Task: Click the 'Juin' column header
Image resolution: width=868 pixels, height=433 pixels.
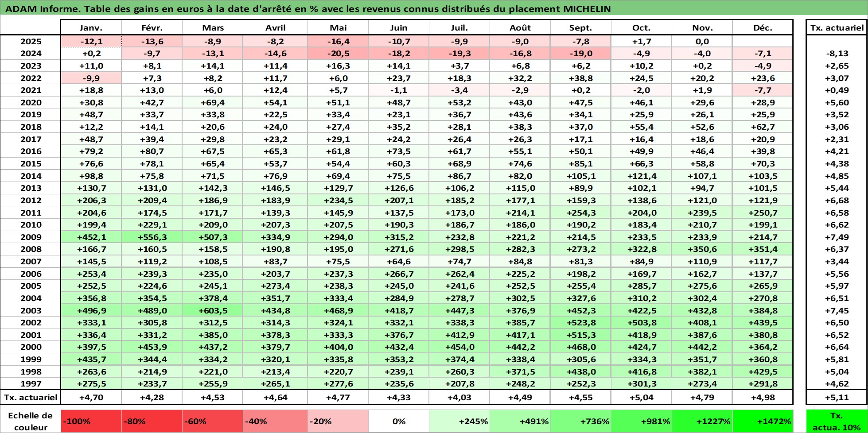Action: pyautogui.click(x=399, y=27)
